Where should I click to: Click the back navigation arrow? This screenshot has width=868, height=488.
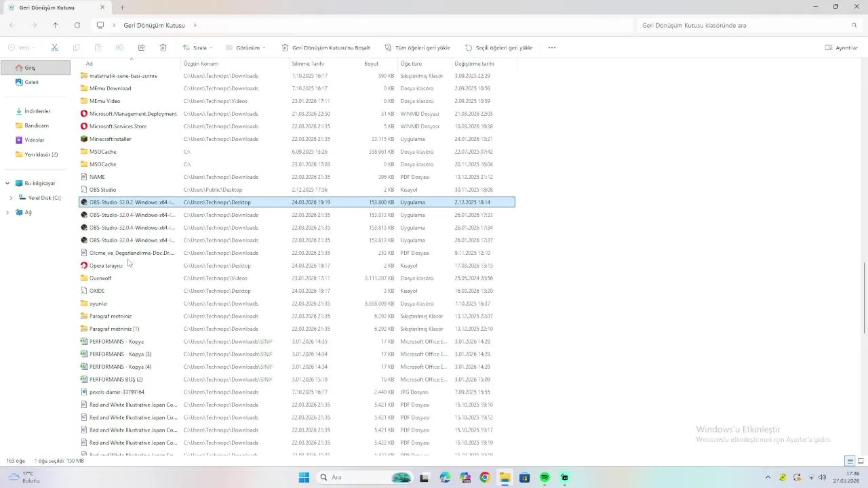[x=12, y=25]
